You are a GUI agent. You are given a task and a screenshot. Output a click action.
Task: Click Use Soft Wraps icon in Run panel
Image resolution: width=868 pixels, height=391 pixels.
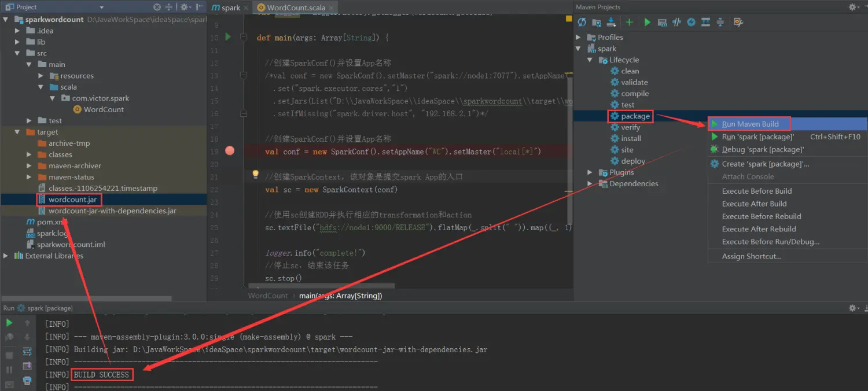click(27, 352)
